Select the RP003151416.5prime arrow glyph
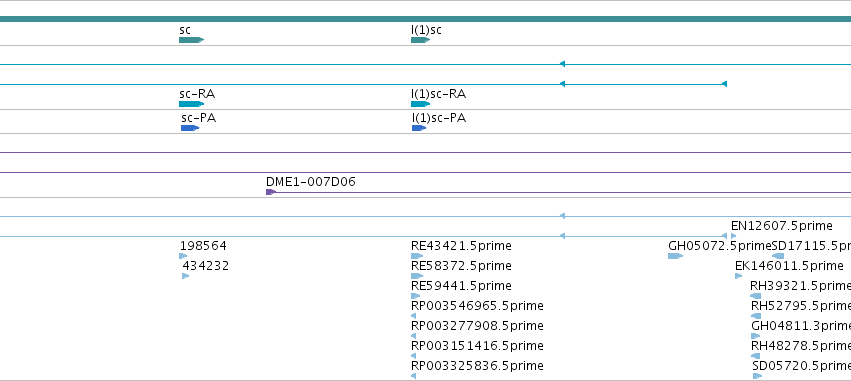This screenshot has width=851, height=381. click(414, 356)
